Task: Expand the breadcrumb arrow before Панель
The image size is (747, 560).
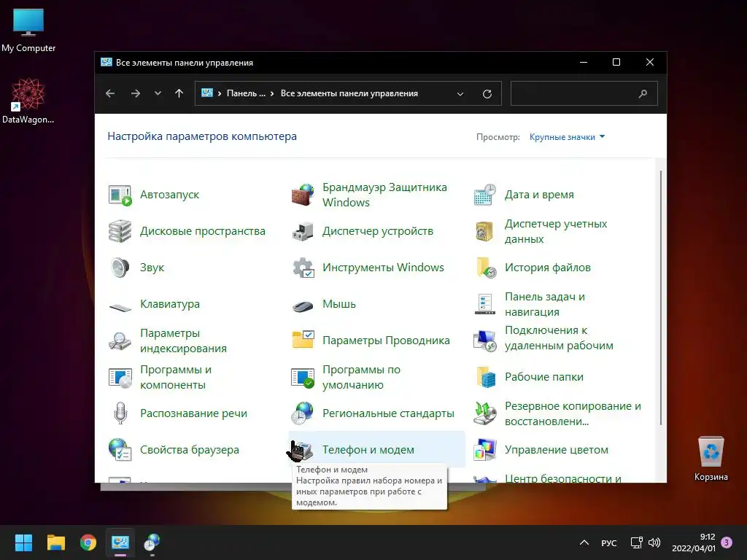Action: [220, 94]
